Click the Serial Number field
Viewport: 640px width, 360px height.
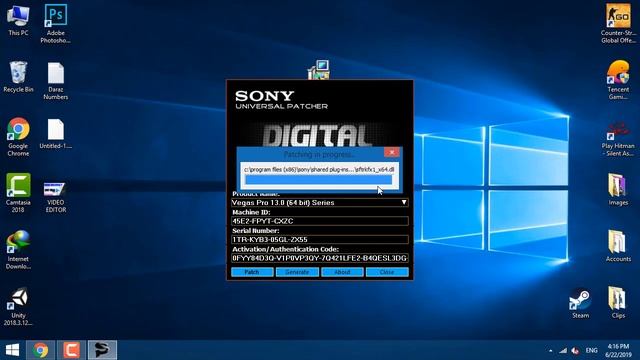(x=320, y=240)
